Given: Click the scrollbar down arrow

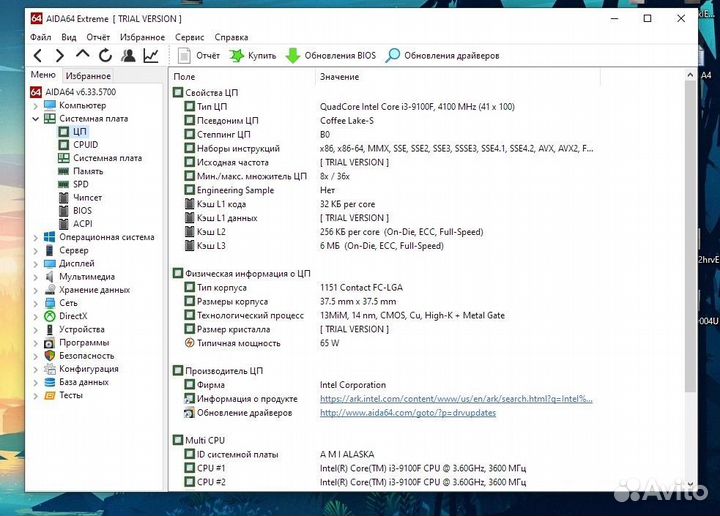Looking at the screenshot, I should pos(690,484).
